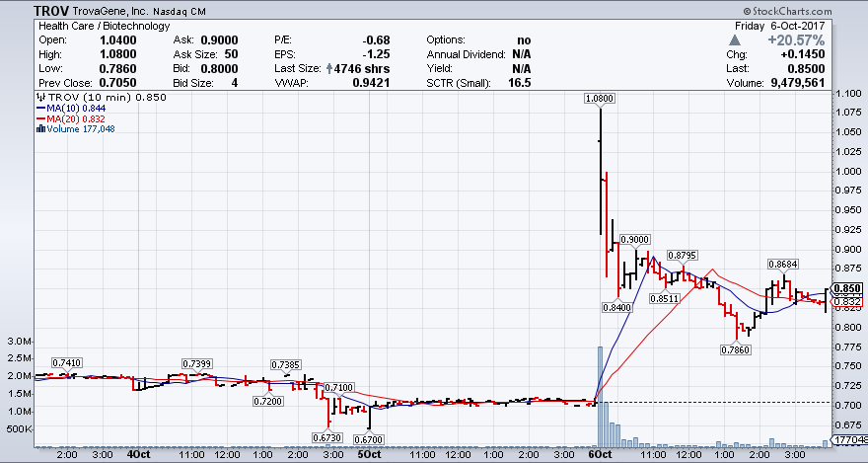Select the 6Oct date marker on time axis
The width and height of the screenshot is (868, 463).
tap(601, 455)
